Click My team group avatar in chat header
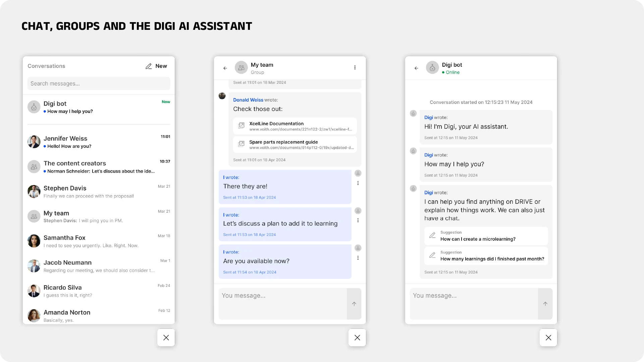The image size is (644, 362). click(x=241, y=67)
